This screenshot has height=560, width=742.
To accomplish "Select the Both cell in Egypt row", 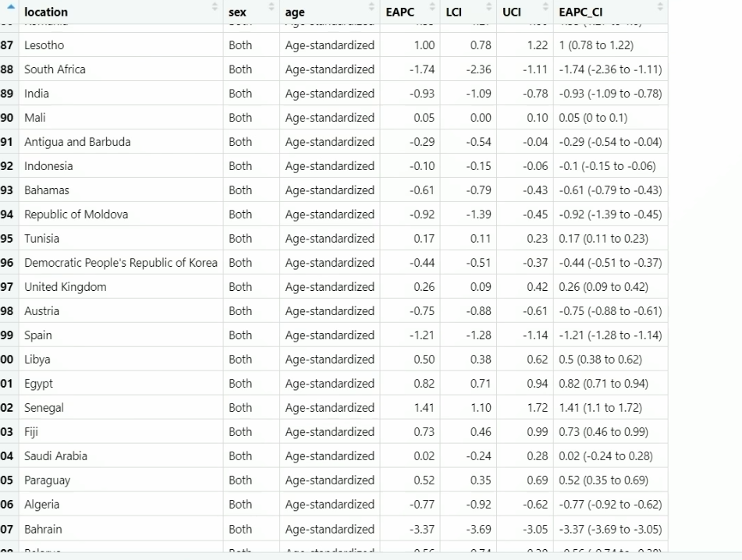I will [251, 384].
